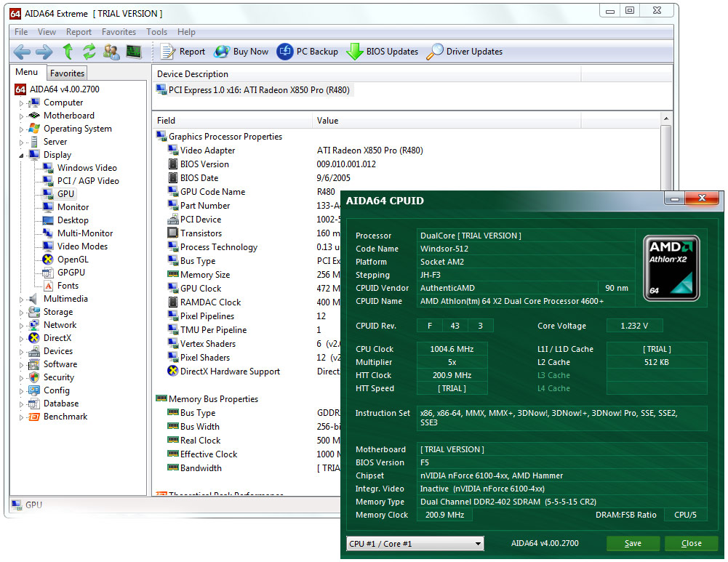Click the AIDA64 v4.00.2700 root node

click(x=65, y=89)
